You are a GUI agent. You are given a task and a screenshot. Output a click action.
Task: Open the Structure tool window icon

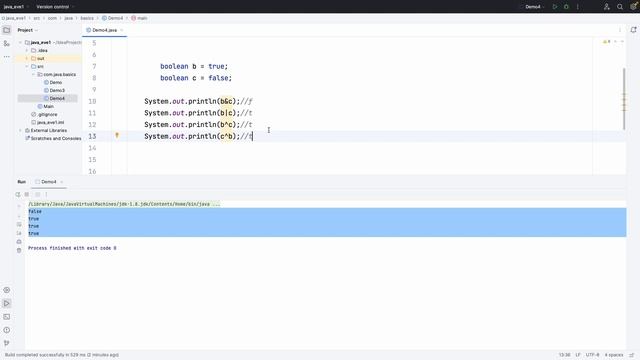click(7, 43)
